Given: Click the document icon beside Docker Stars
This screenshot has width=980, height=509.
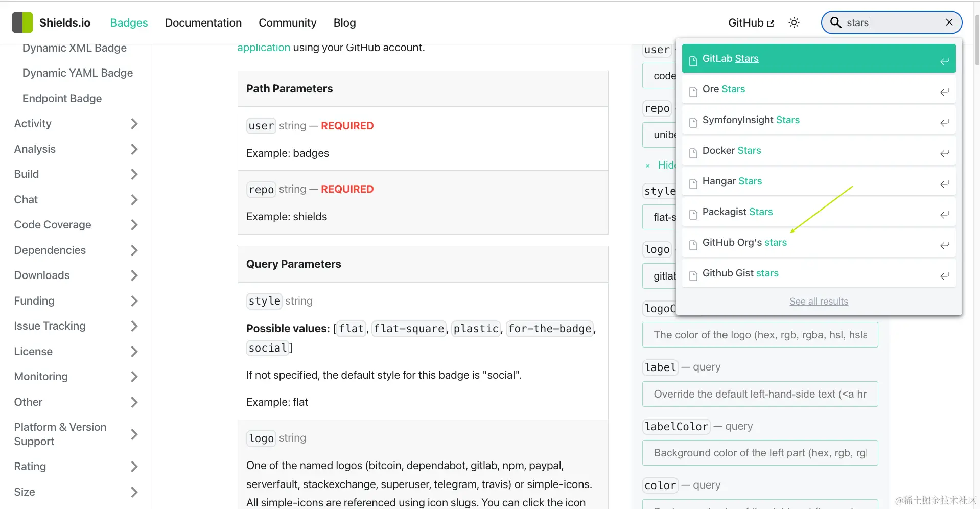Looking at the screenshot, I should point(693,153).
